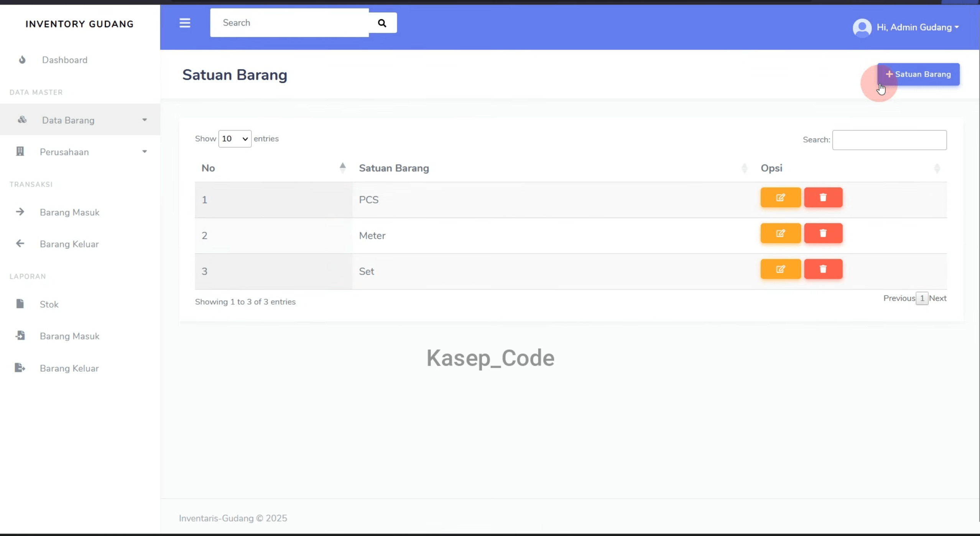The height and width of the screenshot is (536, 980).
Task: Open Barang Masuk report under Laporan
Action: pos(69,336)
